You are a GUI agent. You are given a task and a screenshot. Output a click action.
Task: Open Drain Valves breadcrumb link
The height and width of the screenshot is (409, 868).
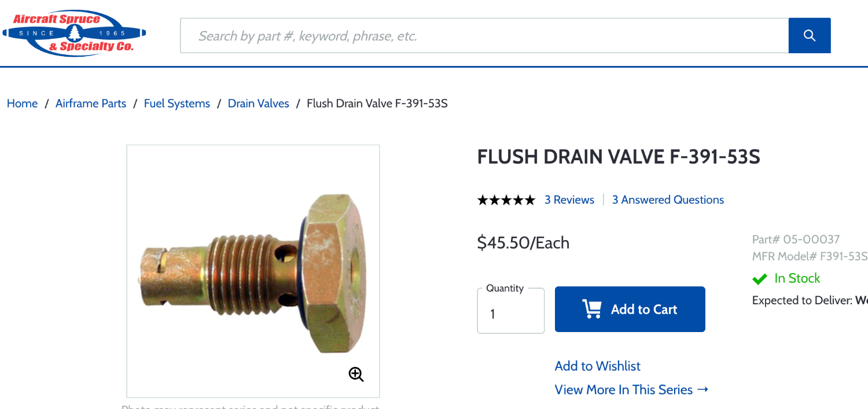(259, 104)
